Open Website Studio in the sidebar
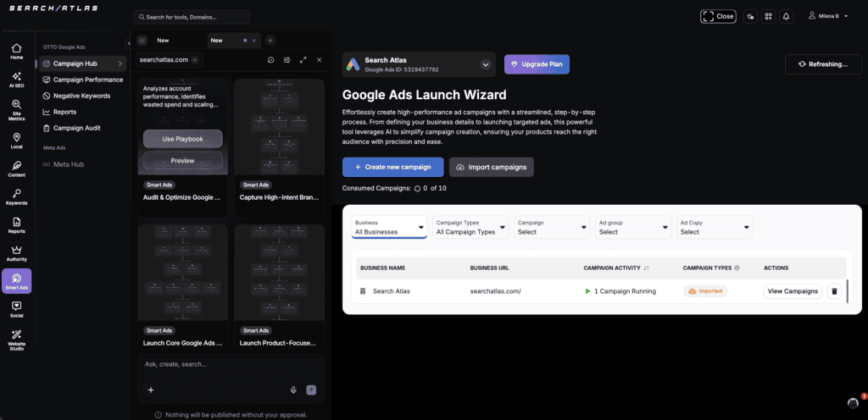Viewport: 868px width, 420px height. coord(17,340)
